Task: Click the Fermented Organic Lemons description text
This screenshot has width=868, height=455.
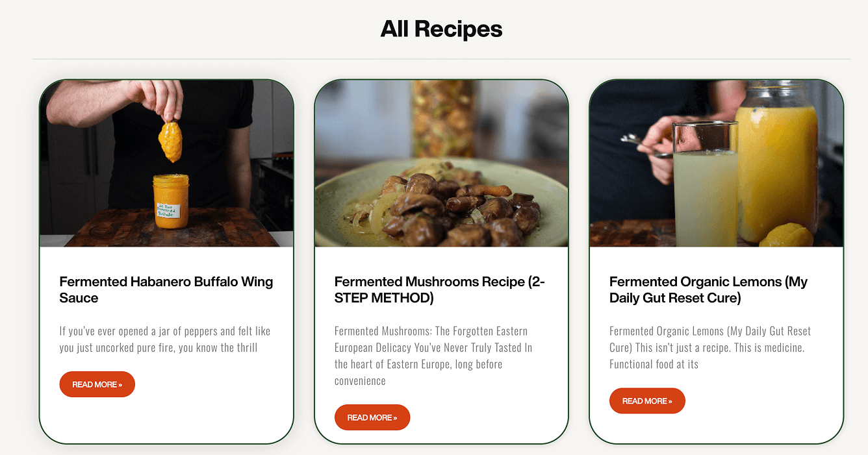Action: tap(709, 348)
